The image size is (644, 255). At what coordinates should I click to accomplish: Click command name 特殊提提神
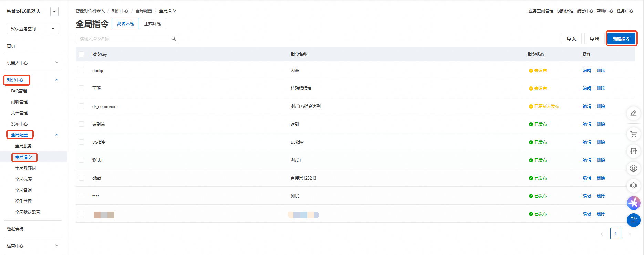tap(301, 88)
